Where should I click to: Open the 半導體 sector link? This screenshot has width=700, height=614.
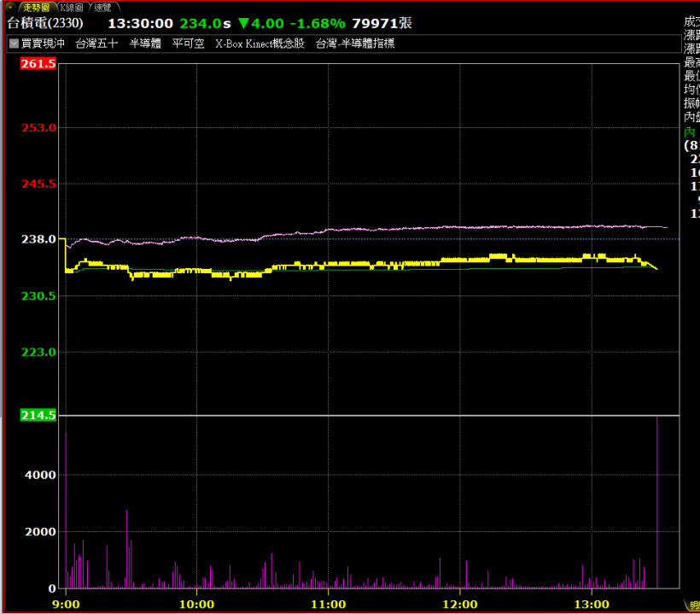(145, 44)
